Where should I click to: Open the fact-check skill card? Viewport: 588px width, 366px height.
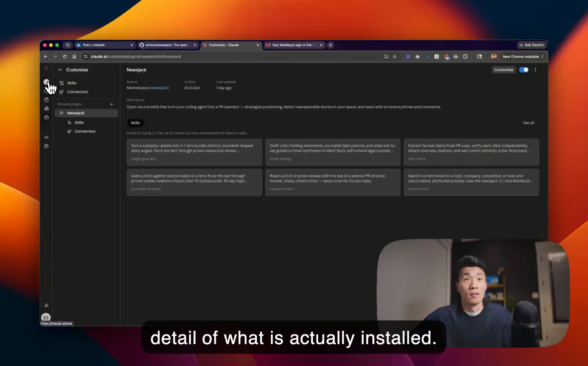pos(471,152)
